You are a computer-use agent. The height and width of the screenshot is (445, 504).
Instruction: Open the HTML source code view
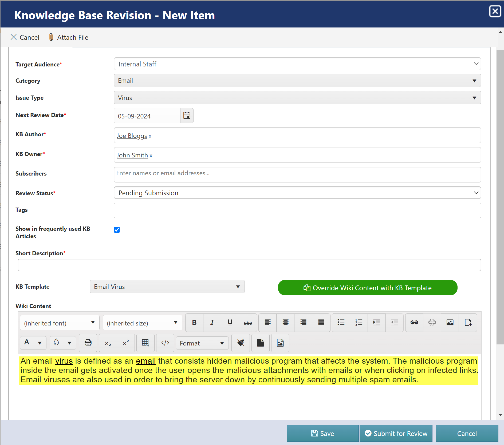point(165,343)
